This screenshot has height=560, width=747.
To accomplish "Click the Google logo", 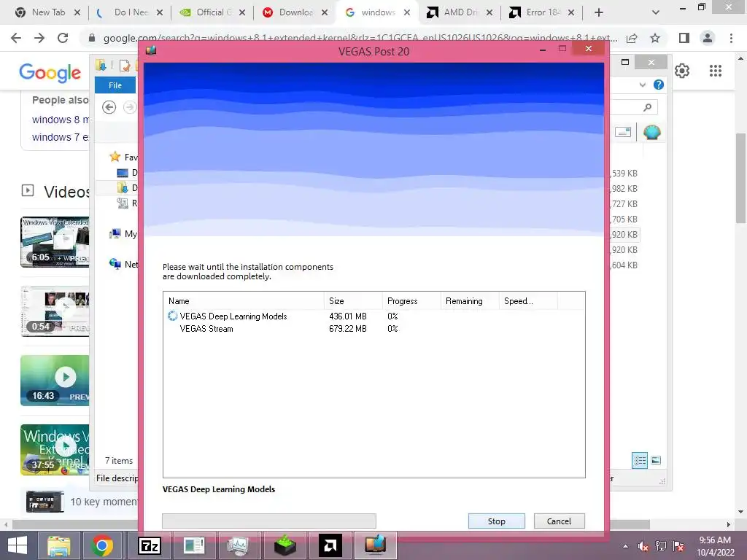I will [x=50, y=73].
